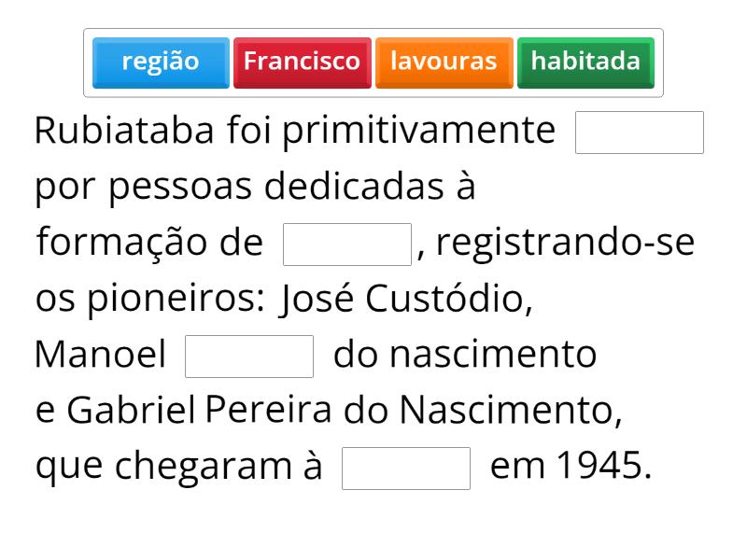747x560 pixels.
Task: Choose the orange "lavouras" word tile
Action: pos(444,63)
